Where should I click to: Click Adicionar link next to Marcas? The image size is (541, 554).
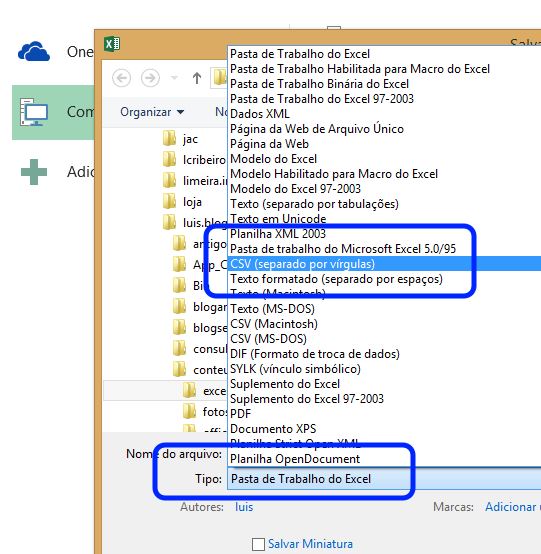tap(513, 507)
